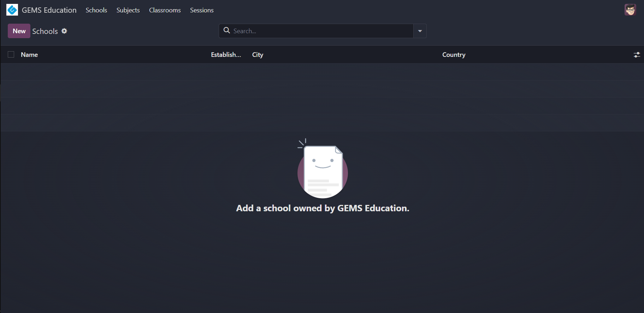The height and width of the screenshot is (313, 644).
Task: Create a new school with New button
Action: [19, 31]
